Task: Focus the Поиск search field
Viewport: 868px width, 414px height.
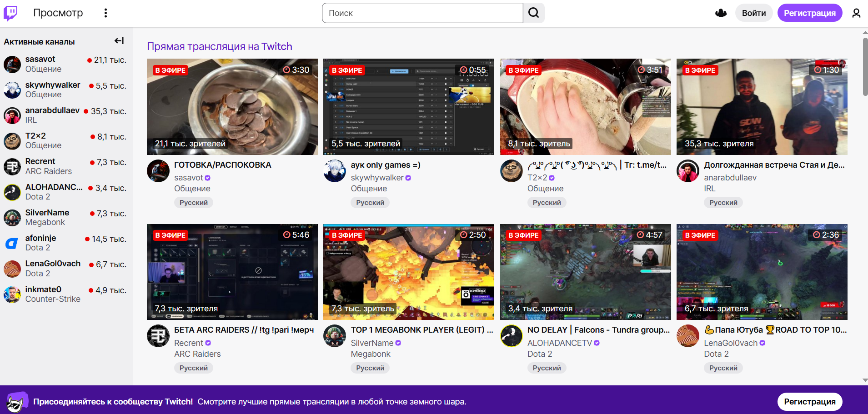Action: point(422,13)
